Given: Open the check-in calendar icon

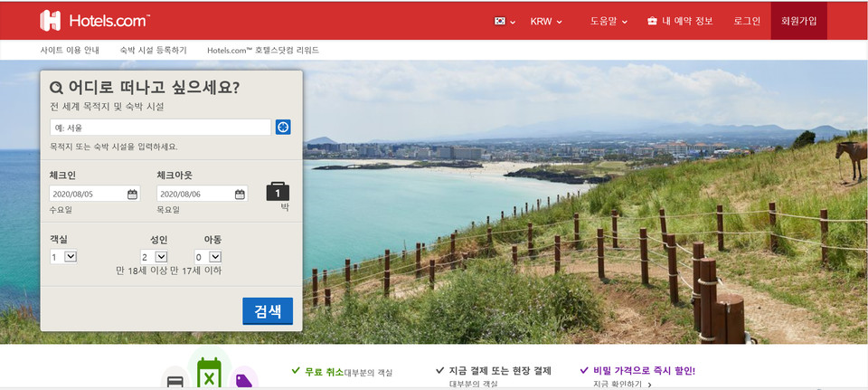Looking at the screenshot, I should (132, 194).
